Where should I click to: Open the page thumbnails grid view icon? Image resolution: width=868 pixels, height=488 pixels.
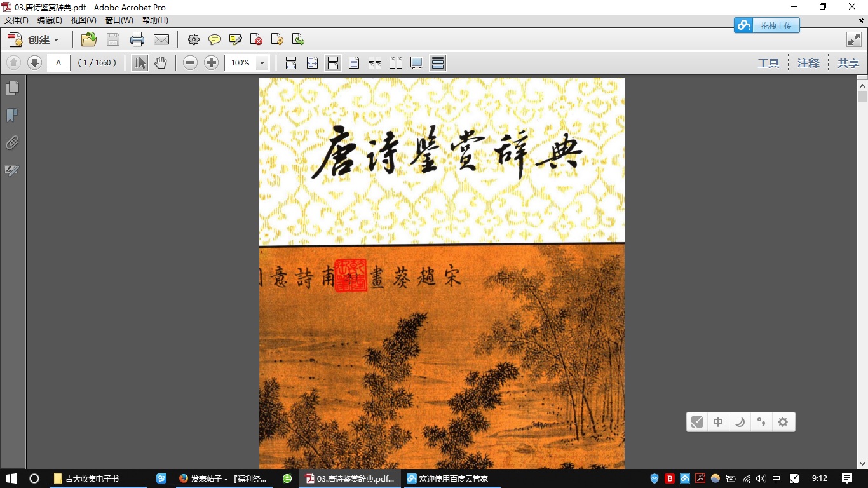click(x=375, y=63)
